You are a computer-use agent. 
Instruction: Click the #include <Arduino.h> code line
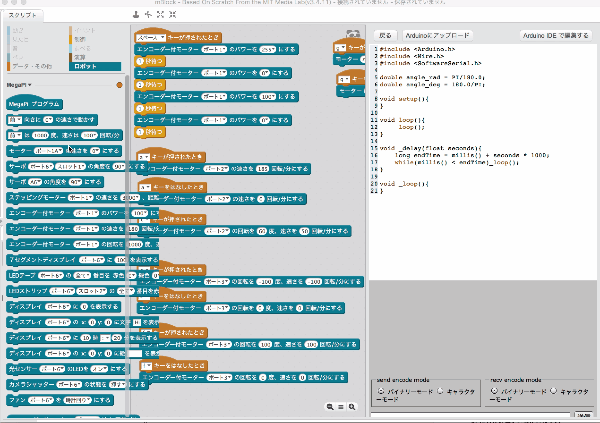[x=417, y=49]
